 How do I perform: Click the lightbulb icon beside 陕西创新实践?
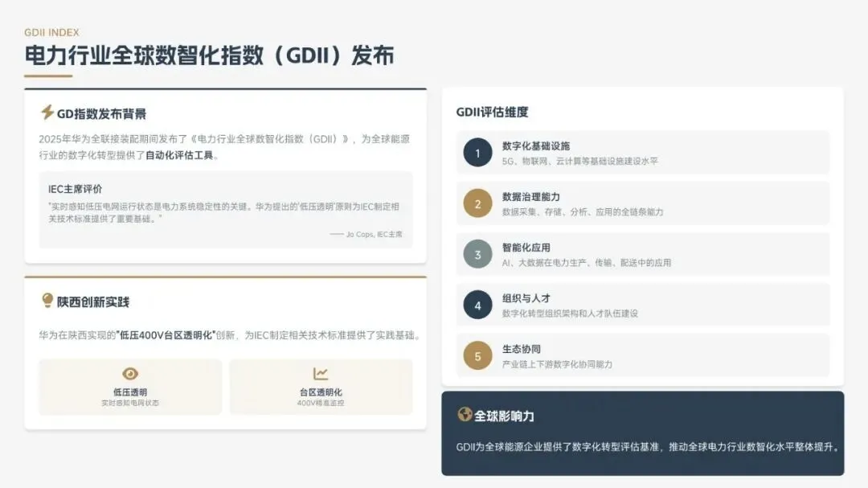click(x=47, y=300)
